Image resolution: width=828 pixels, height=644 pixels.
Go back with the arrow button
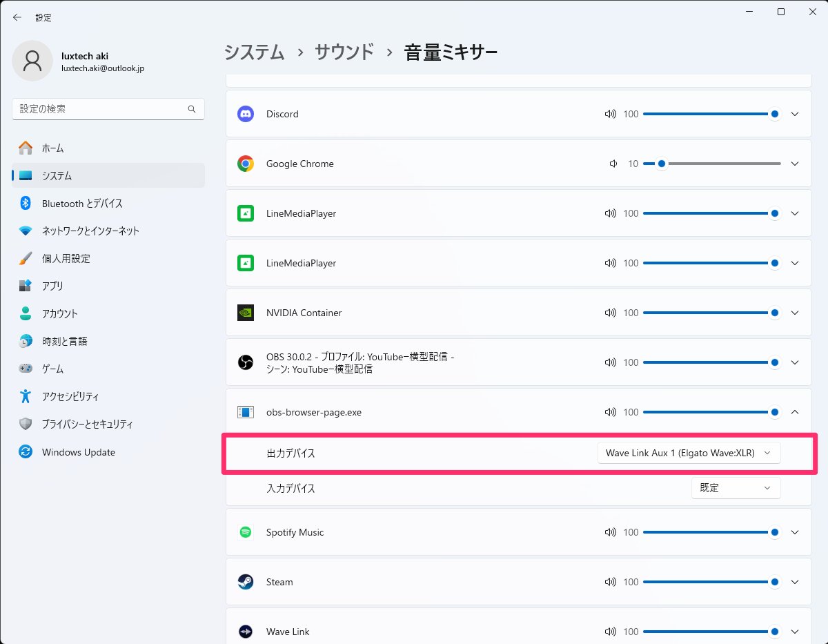(17, 17)
